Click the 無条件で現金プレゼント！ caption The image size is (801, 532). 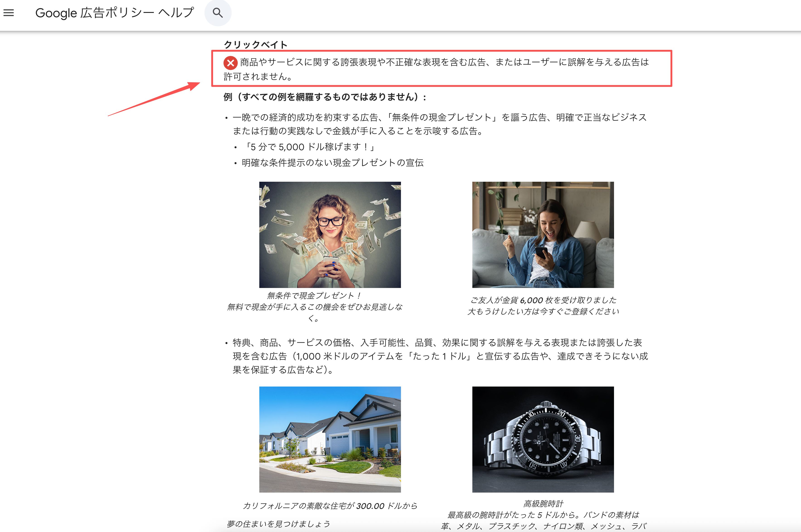[x=314, y=295]
